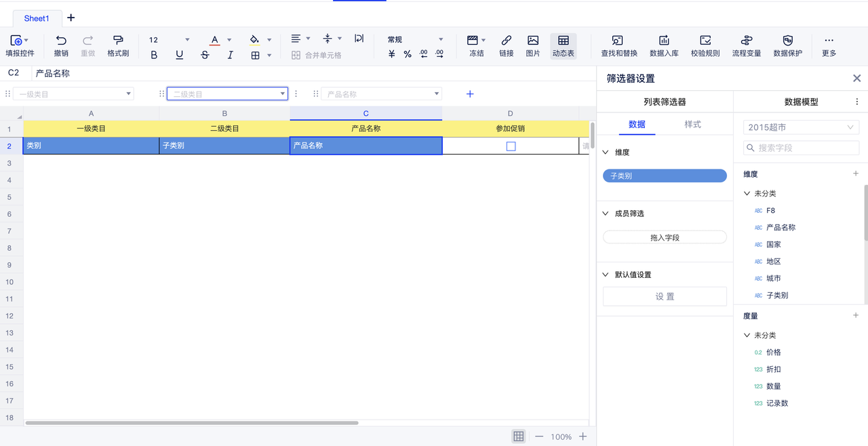This screenshot has width=868, height=446.
Task: Toggle the 参加促销 checkbox in D2
Action: point(511,146)
